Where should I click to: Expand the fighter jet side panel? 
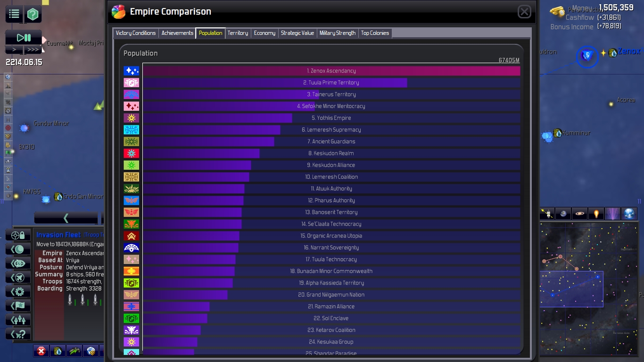click(x=18, y=277)
